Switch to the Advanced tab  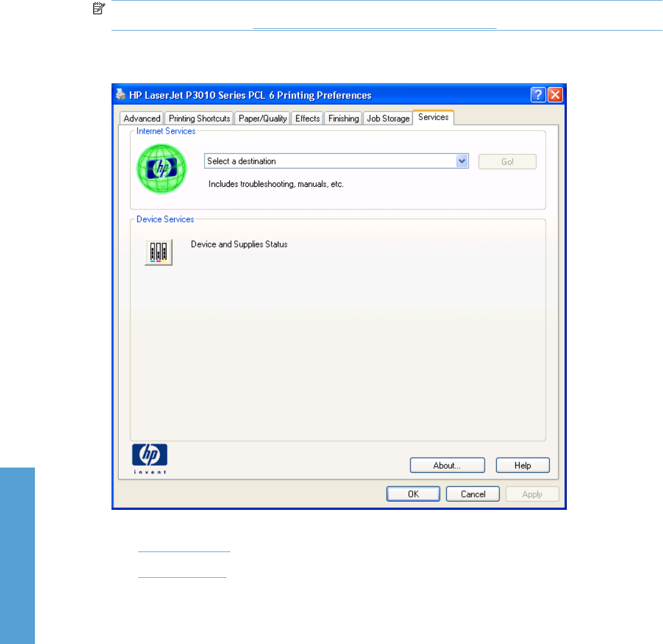tap(142, 118)
